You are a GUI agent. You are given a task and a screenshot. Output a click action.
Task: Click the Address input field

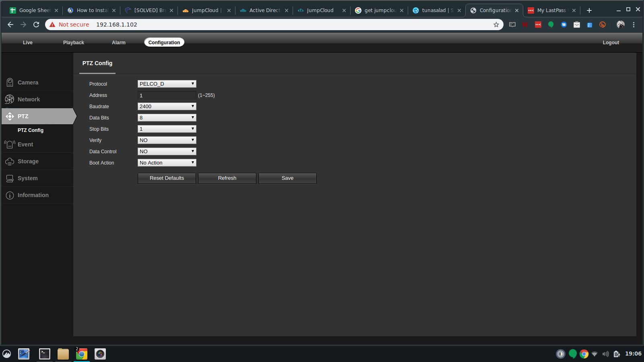(167, 95)
